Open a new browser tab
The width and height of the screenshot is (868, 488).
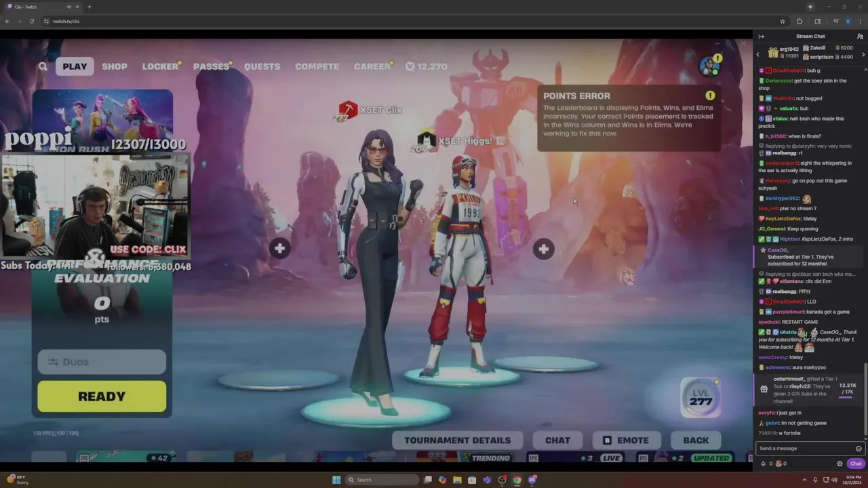(x=90, y=7)
